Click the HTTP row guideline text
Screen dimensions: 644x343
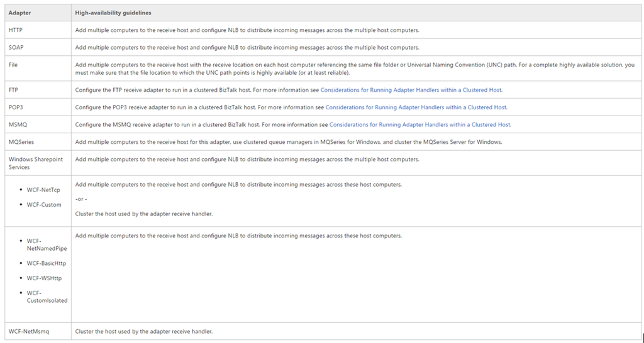tap(247, 30)
